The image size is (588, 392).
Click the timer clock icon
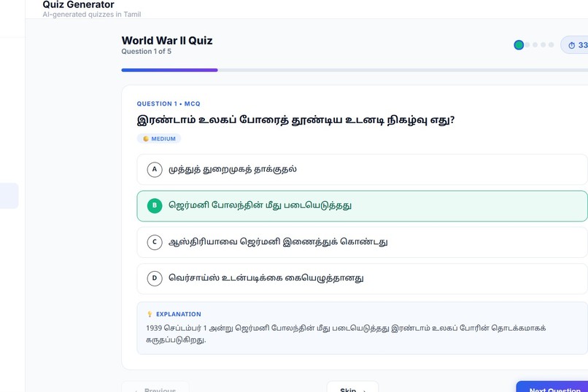(571, 45)
